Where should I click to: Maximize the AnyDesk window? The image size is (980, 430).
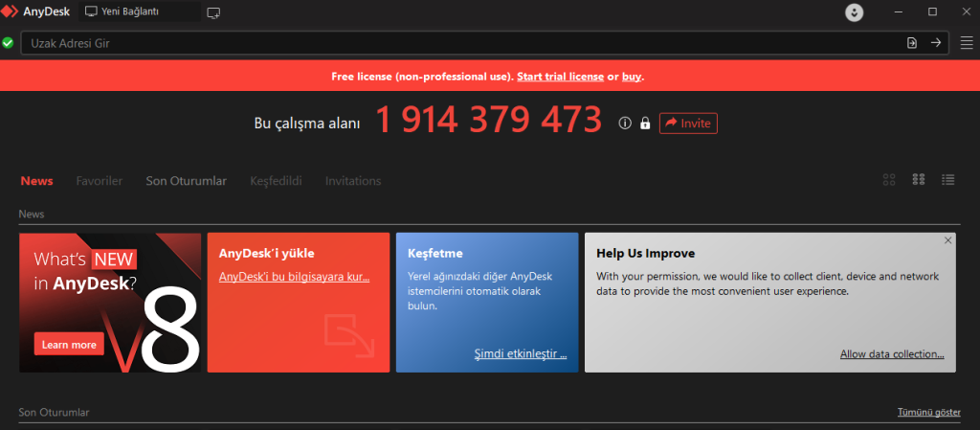932,11
